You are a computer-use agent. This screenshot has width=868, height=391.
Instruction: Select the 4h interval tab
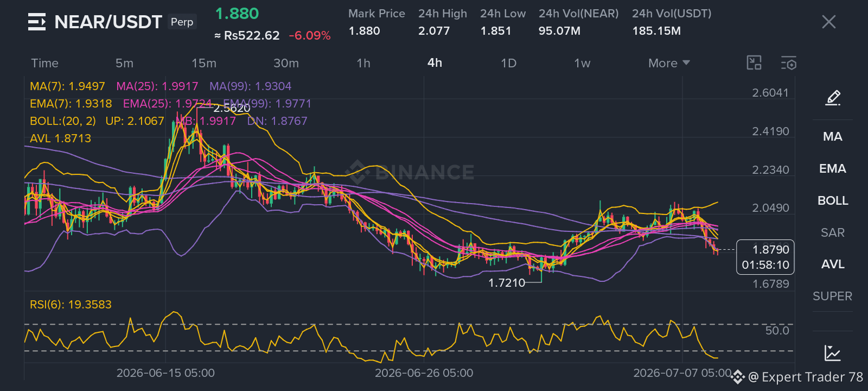[x=435, y=63]
